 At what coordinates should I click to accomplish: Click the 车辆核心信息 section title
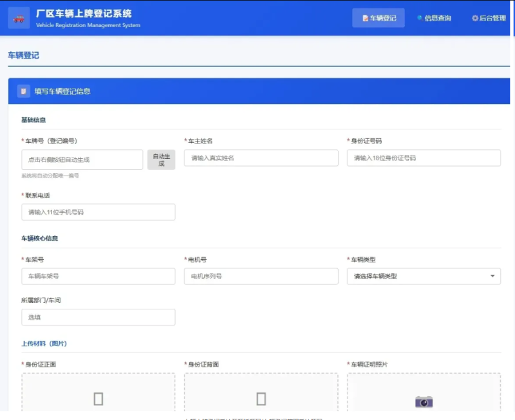point(40,239)
